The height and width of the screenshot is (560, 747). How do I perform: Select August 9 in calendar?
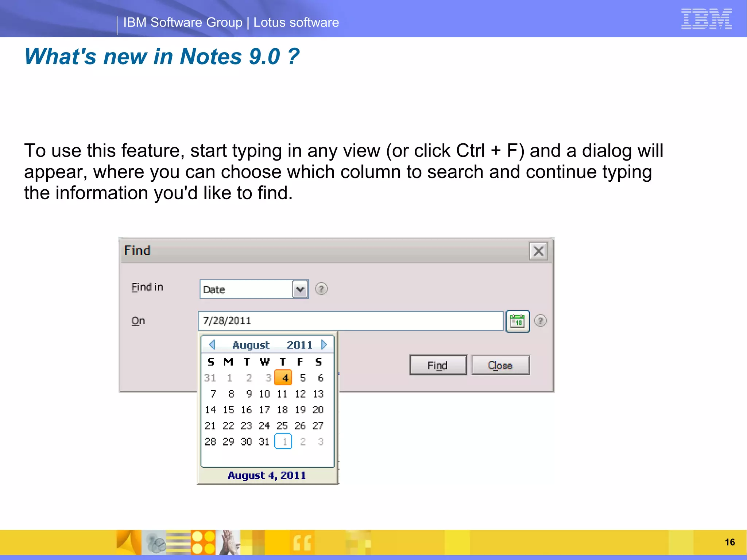coord(249,394)
